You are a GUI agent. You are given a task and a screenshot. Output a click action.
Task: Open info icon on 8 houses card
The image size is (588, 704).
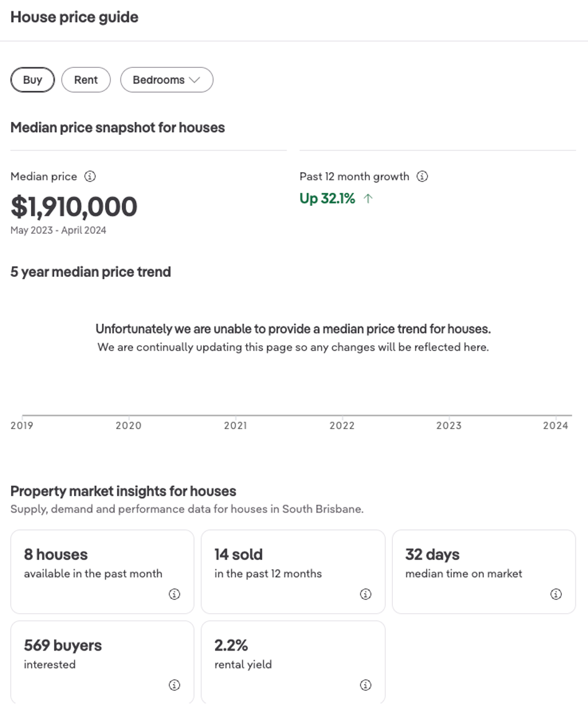tap(175, 594)
